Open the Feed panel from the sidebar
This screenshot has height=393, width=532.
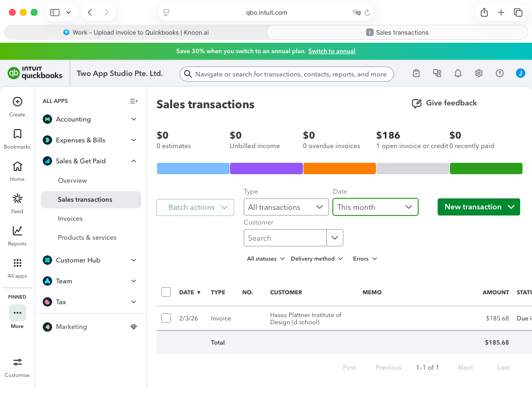coord(17,197)
